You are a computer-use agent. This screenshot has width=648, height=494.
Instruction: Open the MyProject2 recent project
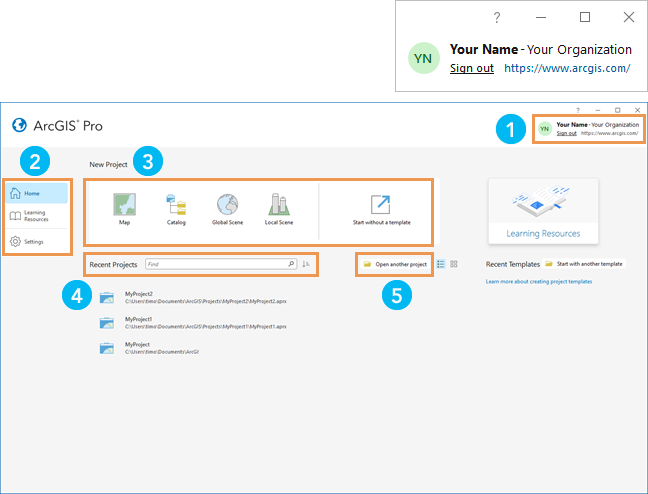[193, 297]
